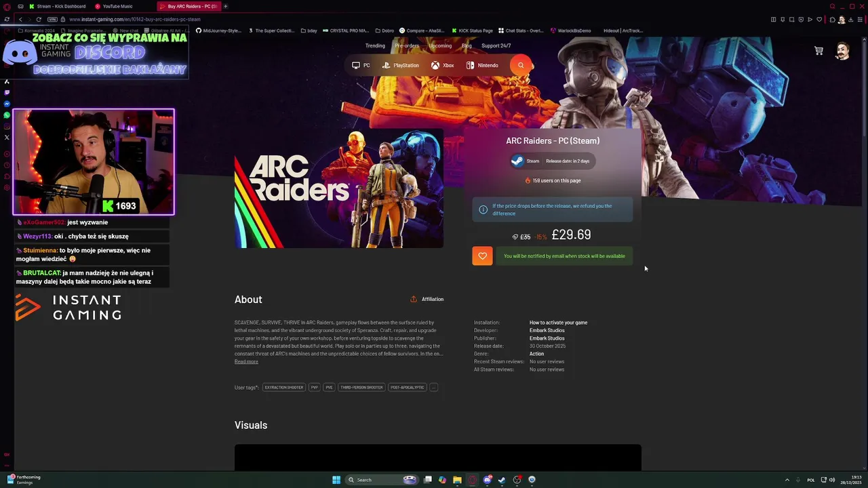Open WhatsApp in browser sidebar
The image size is (868, 488).
pyautogui.click(x=7, y=115)
